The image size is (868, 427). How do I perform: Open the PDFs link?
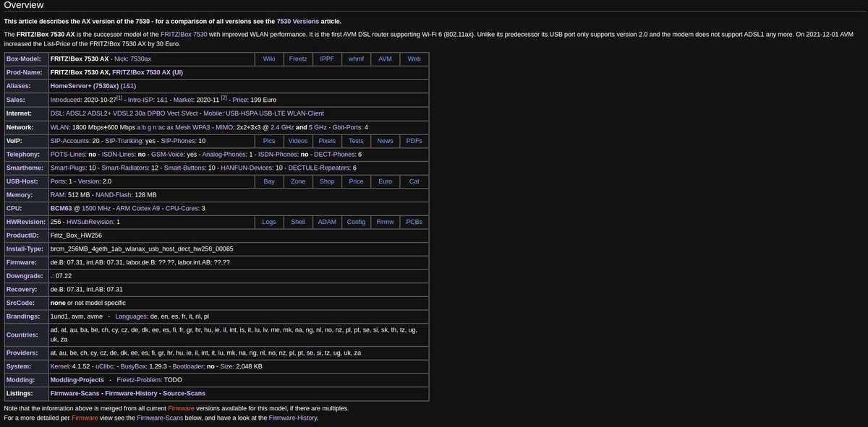click(414, 141)
